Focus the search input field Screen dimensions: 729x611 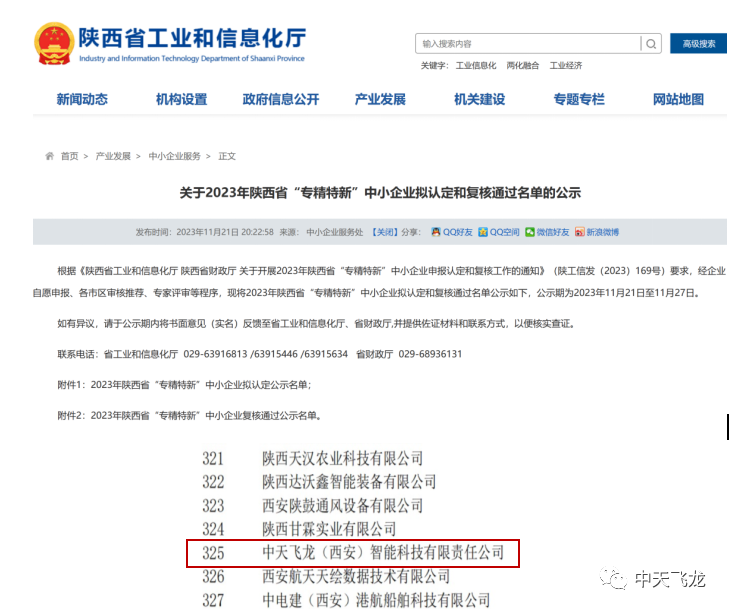click(x=527, y=44)
